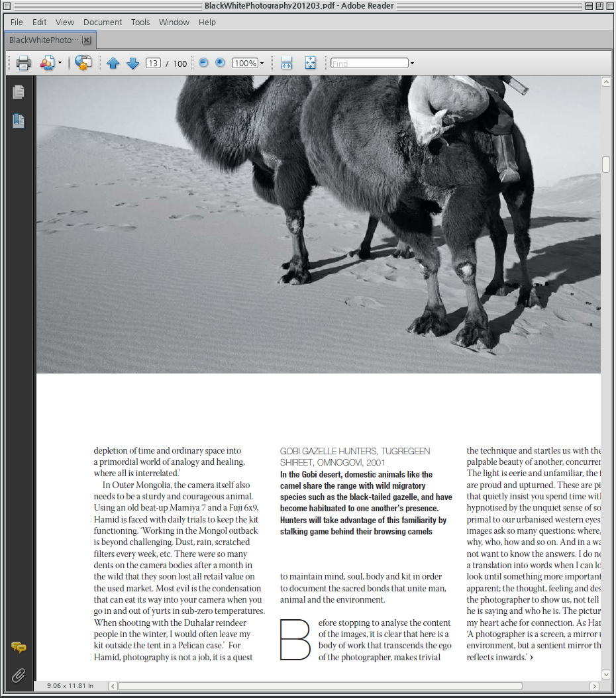Image resolution: width=616 pixels, height=698 pixels.
Task: Open the Attachments paperclip panel
Action: [19, 675]
